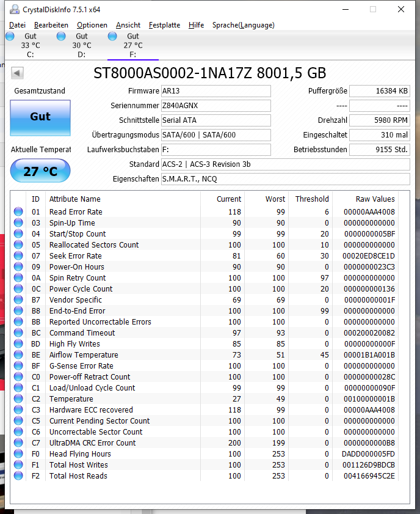Open the Festplatte menu
Image resolution: width=420 pixels, height=514 pixels.
click(164, 25)
